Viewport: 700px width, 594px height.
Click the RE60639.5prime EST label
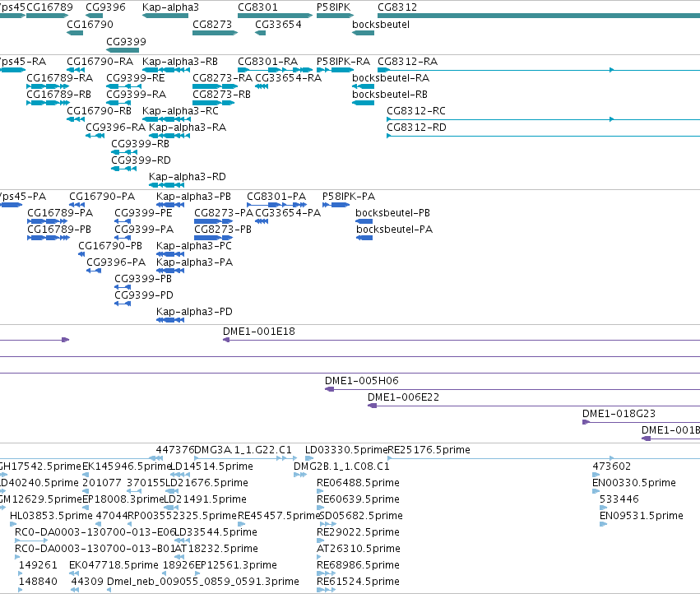[x=358, y=499]
